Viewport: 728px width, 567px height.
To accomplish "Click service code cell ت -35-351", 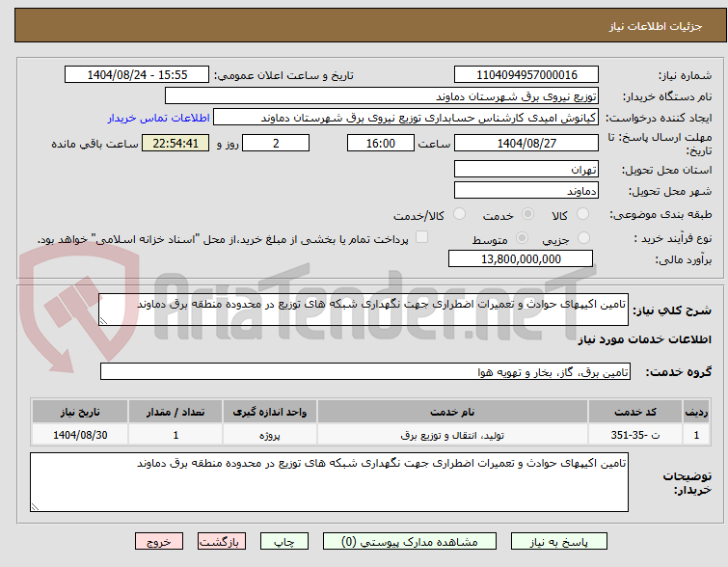I will click(x=635, y=435).
